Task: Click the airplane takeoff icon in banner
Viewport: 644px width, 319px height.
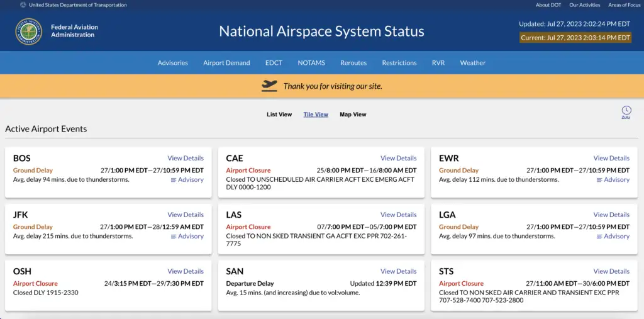Action: [269, 86]
